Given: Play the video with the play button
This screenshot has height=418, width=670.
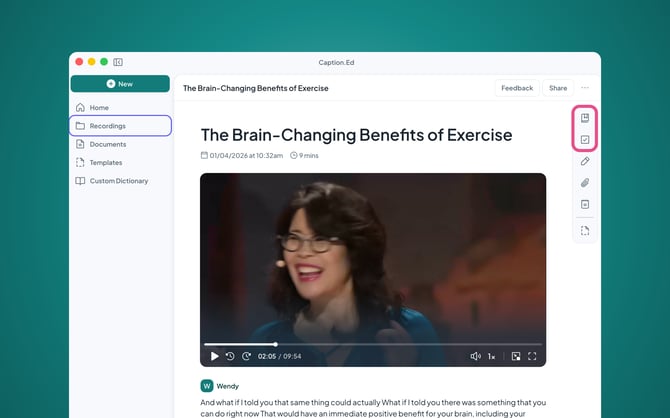Looking at the screenshot, I should (215, 356).
